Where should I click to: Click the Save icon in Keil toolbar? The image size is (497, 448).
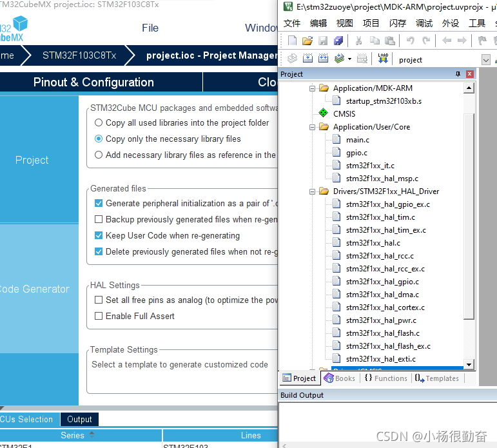(323, 41)
